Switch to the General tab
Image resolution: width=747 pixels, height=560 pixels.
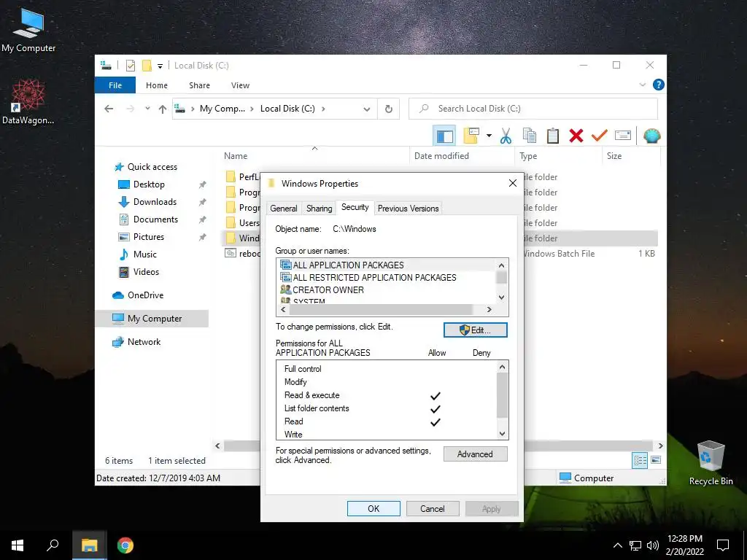tap(284, 209)
